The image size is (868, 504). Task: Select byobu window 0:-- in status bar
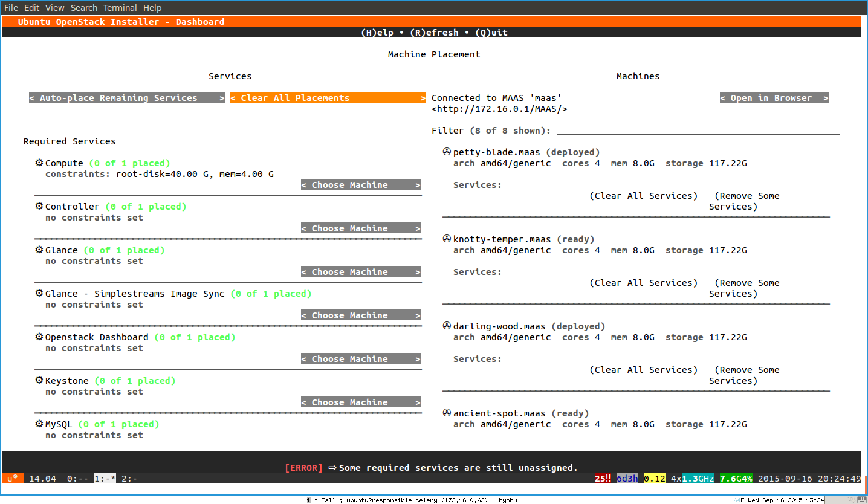(x=77, y=479)
